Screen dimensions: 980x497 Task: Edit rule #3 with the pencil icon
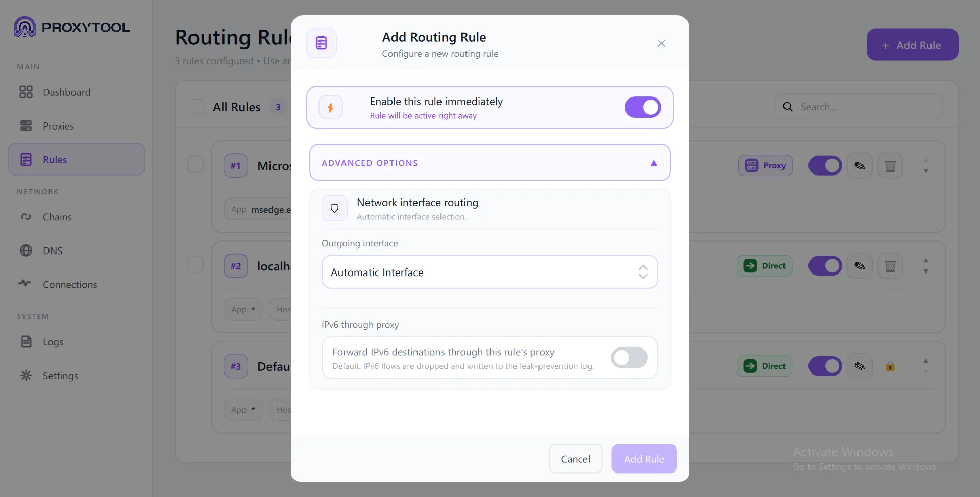(860, 366)
